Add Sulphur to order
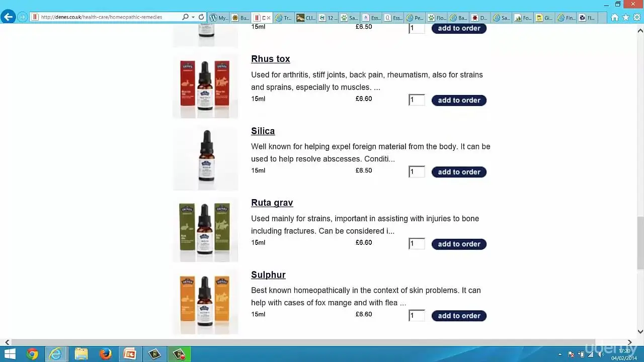This screenshot has width=644, height=362. point(459,316)
